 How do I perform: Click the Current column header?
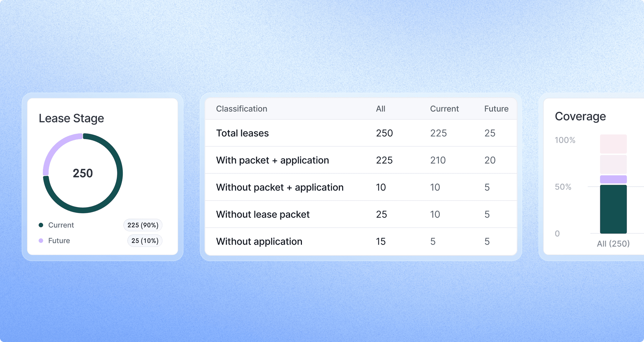tap(444, 109)
